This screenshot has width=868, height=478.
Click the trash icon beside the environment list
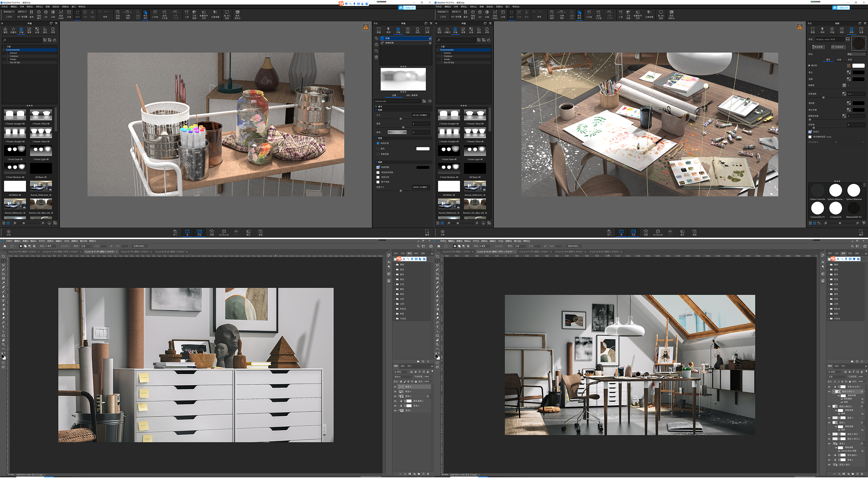pyautogui.click(x=376, y=57)
